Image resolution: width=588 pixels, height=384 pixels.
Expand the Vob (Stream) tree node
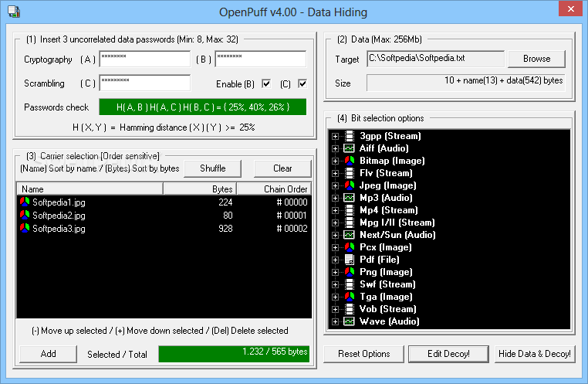click(335, 310)
